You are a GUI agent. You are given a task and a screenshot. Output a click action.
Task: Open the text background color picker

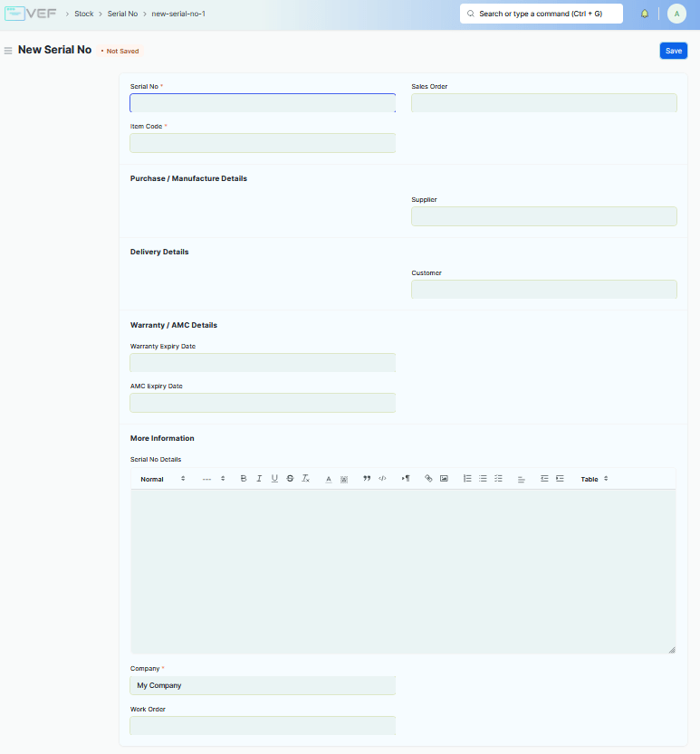[344, 479]
